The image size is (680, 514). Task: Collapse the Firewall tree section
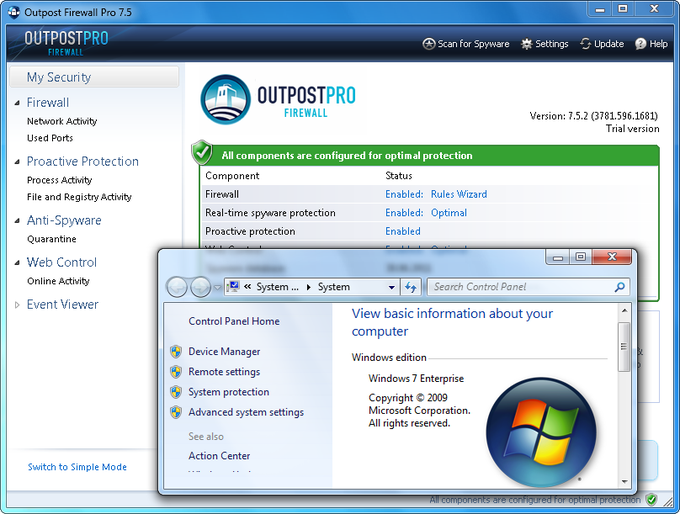(17, 103)
